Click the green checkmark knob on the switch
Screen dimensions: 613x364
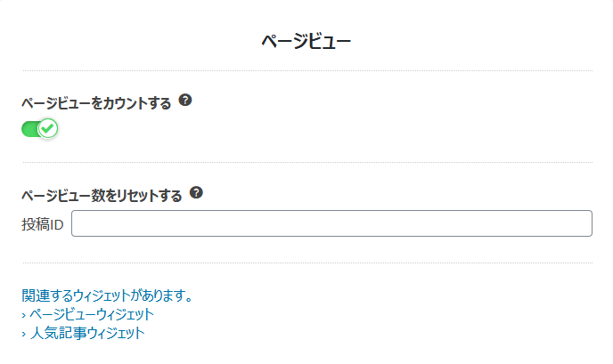pyautogui.click(x=48, y=128)
